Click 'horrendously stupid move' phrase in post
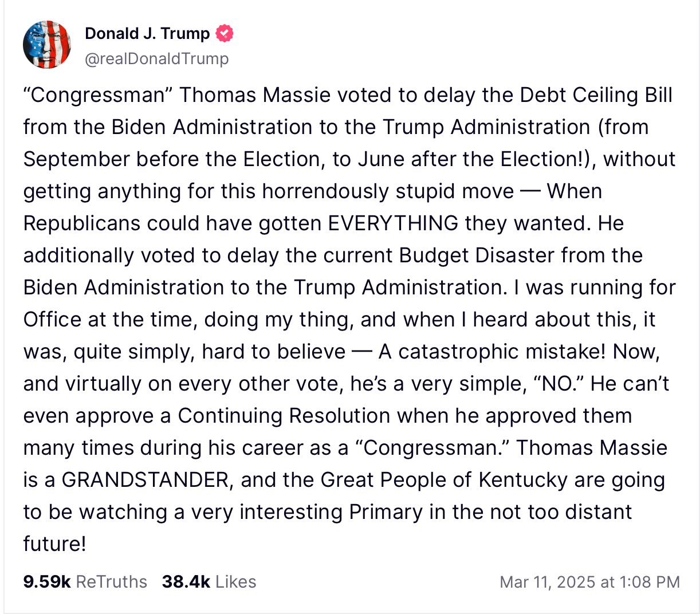 click(x=388, y=191)
